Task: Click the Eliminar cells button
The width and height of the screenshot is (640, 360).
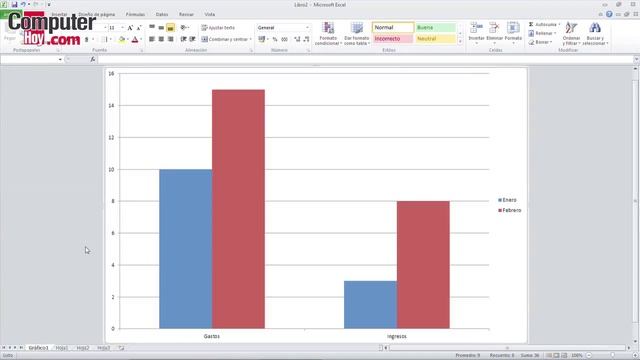Action: click(495, 33)
